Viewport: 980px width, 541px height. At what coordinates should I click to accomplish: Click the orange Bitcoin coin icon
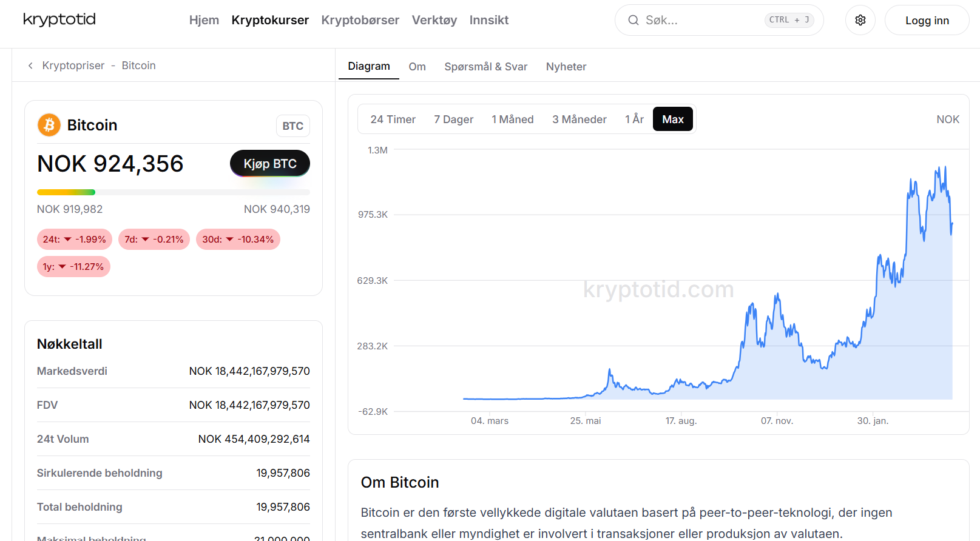pos(49,125)
